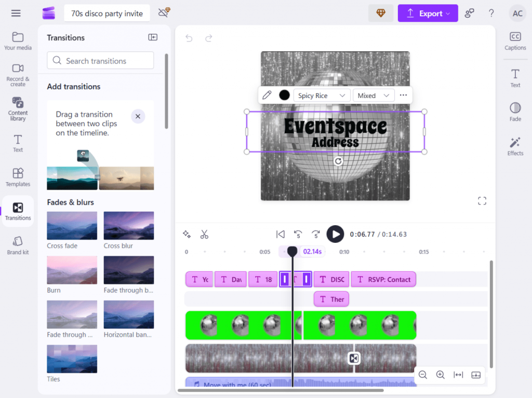Rewind five seconds
The height and width of the screenshot is (398, 532).
click(x=298, y=234)
